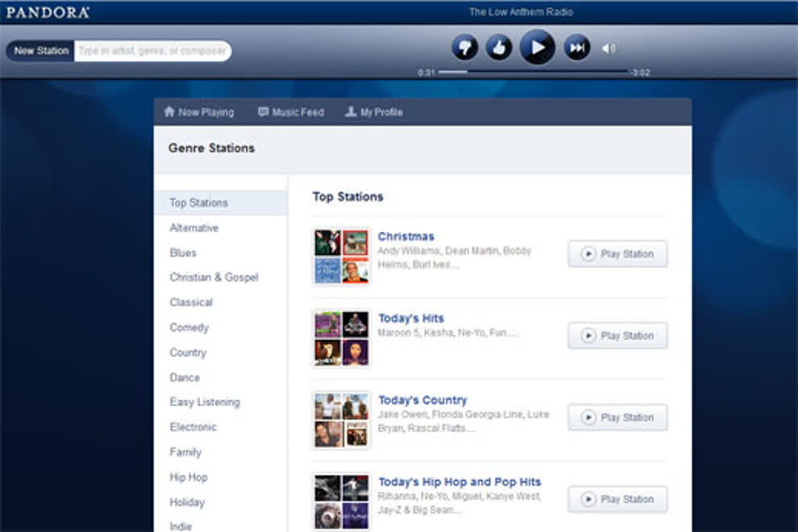Viewport: 798px width, 532px height.
Task: Click the Today's Country album art
Action: click(342, 420)
